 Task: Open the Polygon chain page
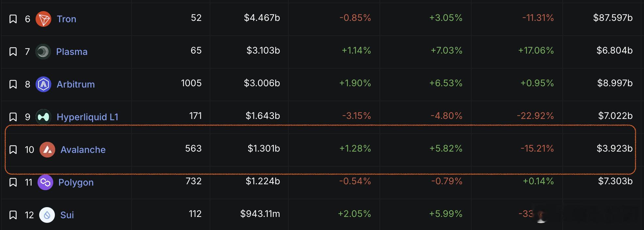click(x=76, y=182)
